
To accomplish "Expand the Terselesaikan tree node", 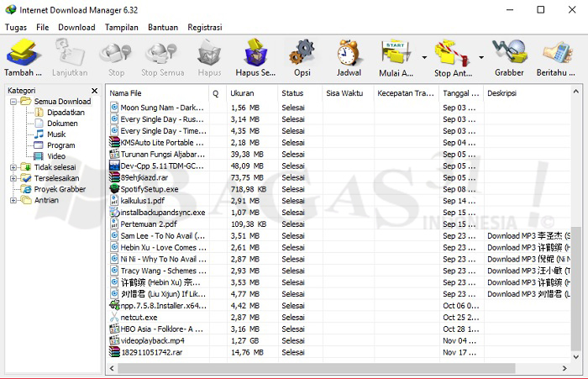I will [x=13, y=178].
